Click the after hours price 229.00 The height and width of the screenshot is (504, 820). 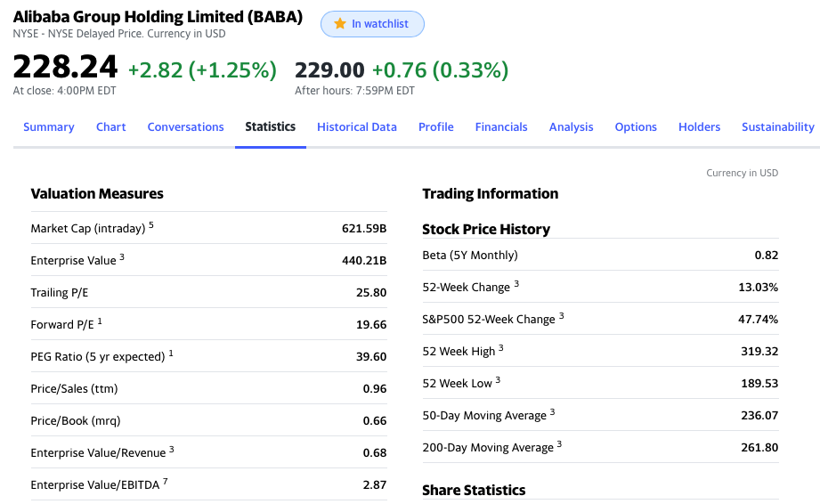click(x=329, y=70)
